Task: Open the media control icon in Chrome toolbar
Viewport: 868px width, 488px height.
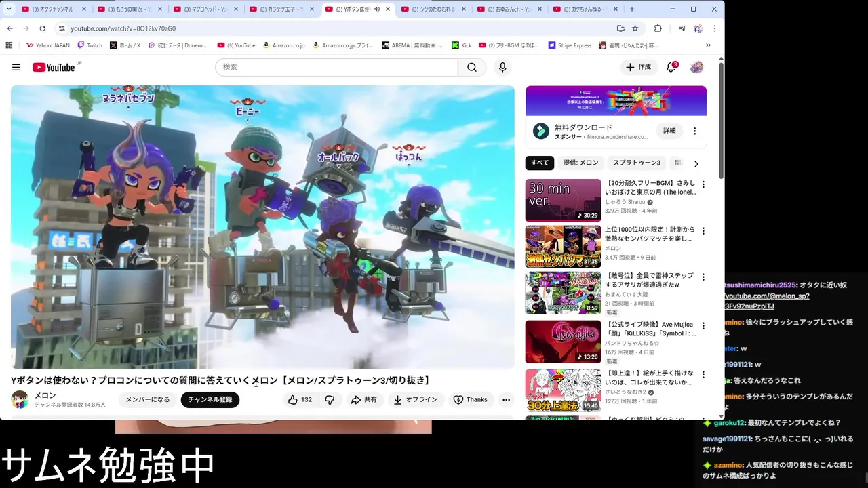Action: pos(682,28)
